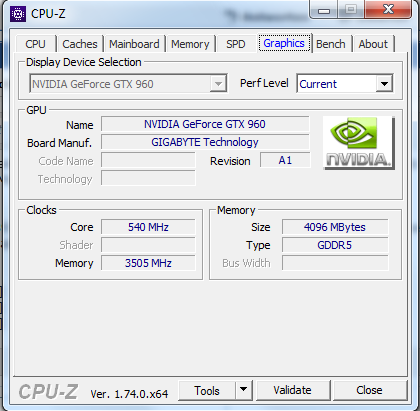Click the GPU Name field value
The image size is (420, 411).
click(x=205, y=124)
